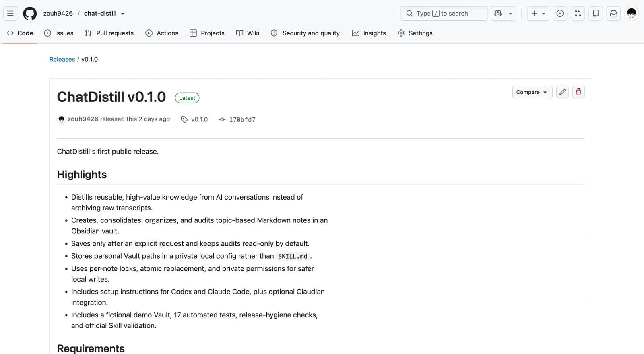Switch to the Pull requests tab
Viewport: 644px width, 354px height.
point(109,33)
